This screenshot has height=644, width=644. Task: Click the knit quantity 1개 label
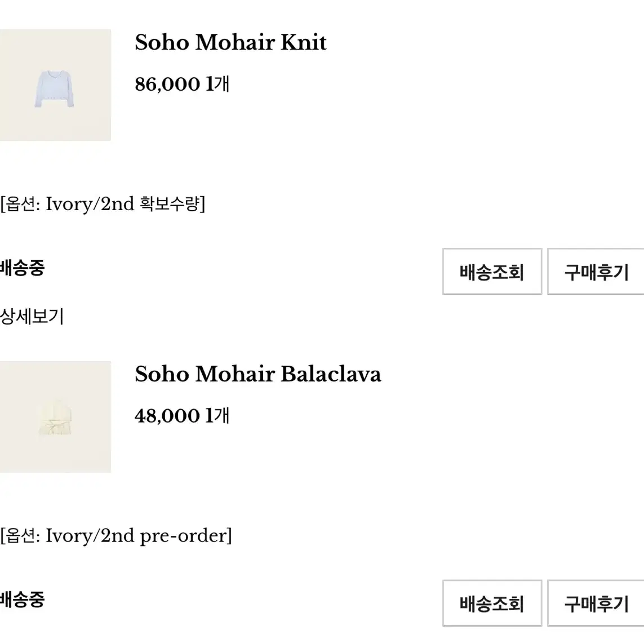(x=217, y=84)
